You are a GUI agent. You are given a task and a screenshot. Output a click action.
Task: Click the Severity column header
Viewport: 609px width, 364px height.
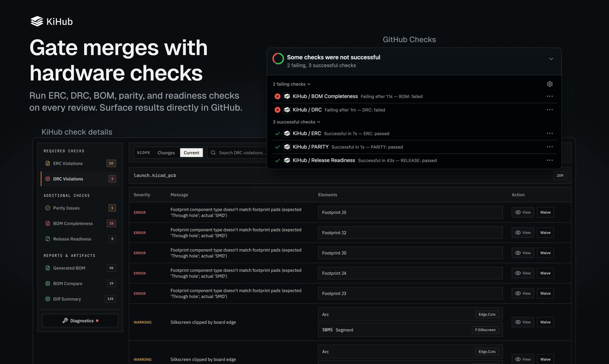coord(142,195)
